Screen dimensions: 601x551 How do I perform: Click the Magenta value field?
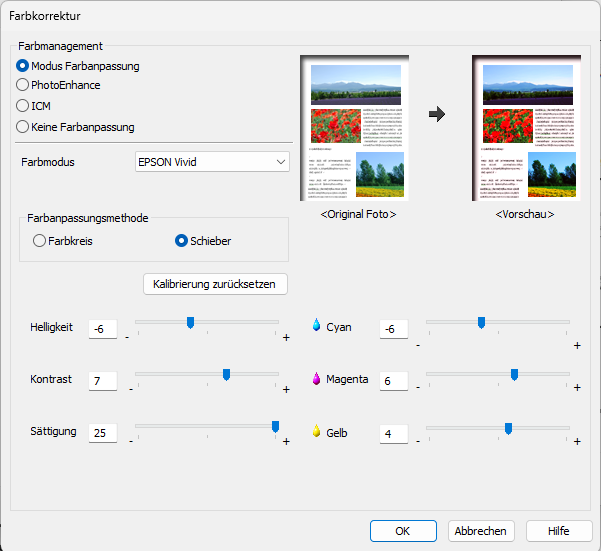394,381
